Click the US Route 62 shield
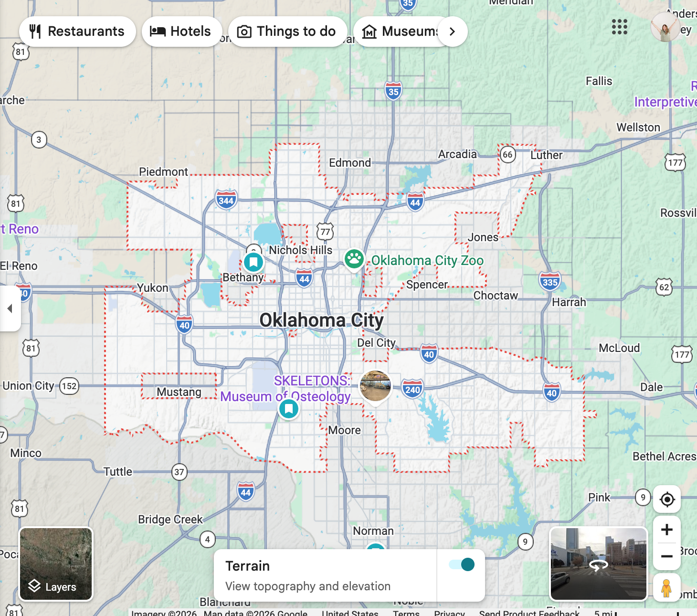This screenshot has width=697, height=616. 664,287
